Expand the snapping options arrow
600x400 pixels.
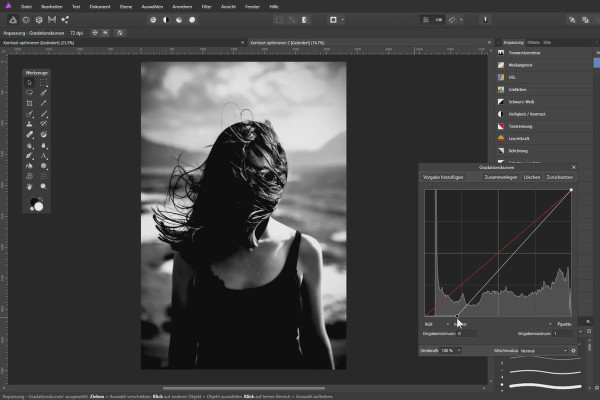click(461, 20)
